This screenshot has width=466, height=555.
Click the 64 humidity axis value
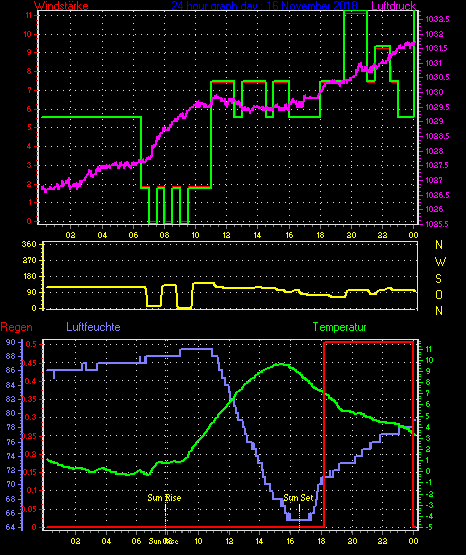tap(11, 527)
